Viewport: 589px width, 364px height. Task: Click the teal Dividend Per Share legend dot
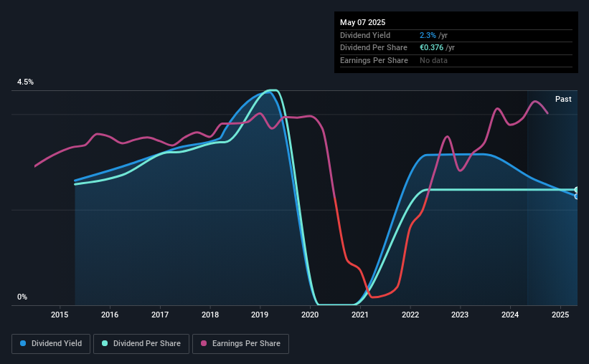[x=105, y=343]
